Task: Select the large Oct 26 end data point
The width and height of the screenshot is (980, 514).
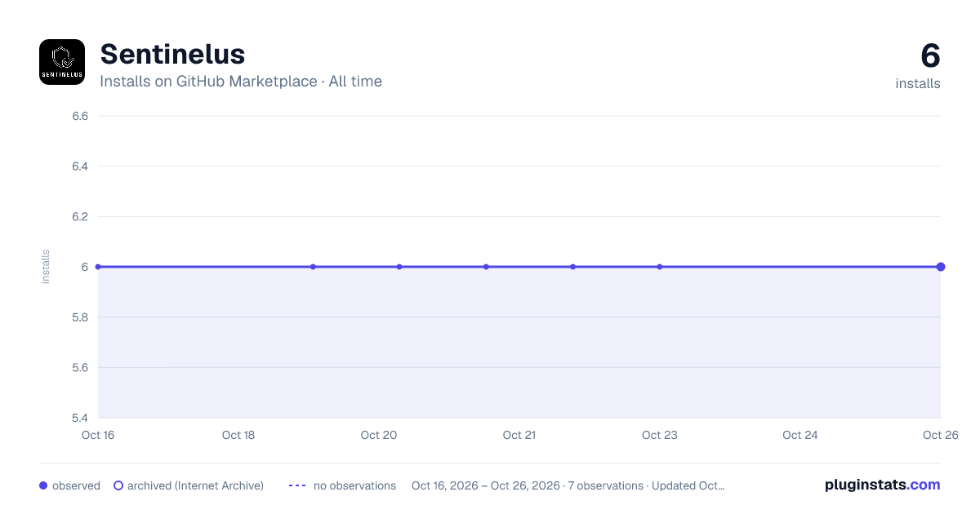Action: coord(941,267)
